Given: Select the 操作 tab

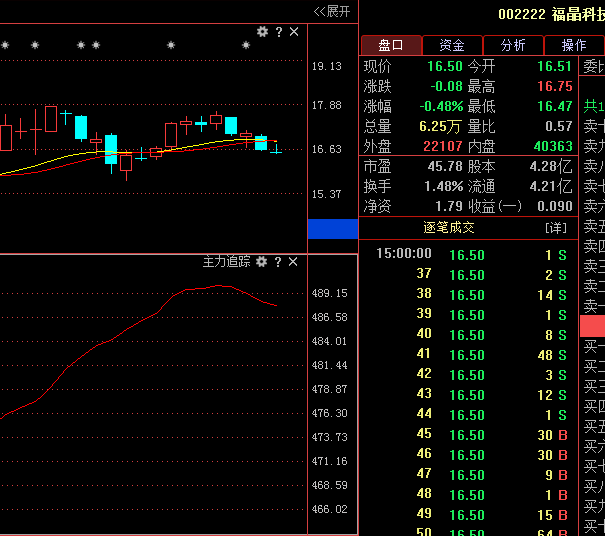Looking at the screenshot, I should click(574, 45).
